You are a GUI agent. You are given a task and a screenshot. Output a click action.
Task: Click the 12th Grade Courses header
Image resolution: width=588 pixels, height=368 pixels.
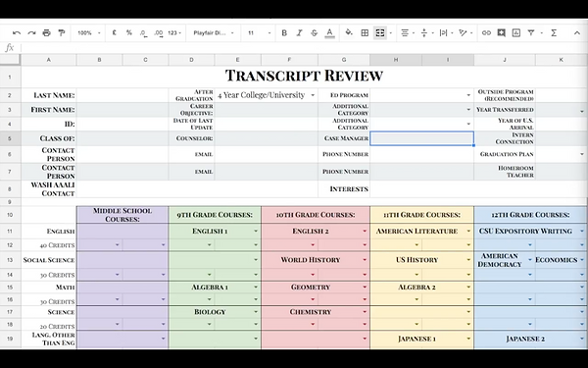530,215
